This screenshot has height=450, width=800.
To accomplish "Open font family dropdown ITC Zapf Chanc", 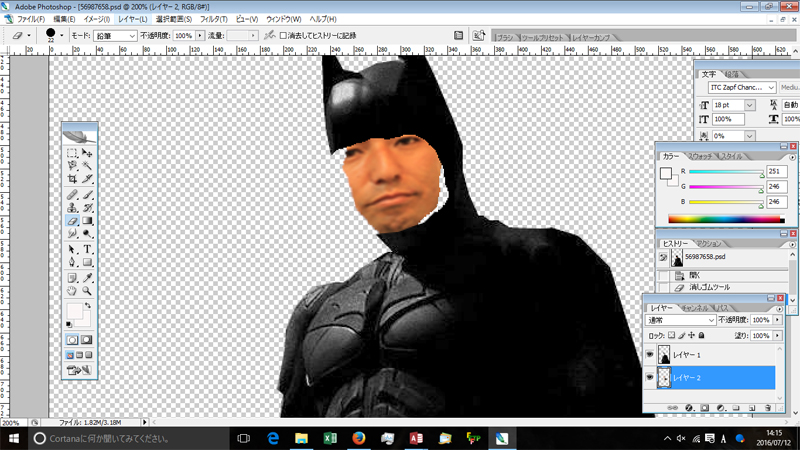I will (x=742, y=88).
